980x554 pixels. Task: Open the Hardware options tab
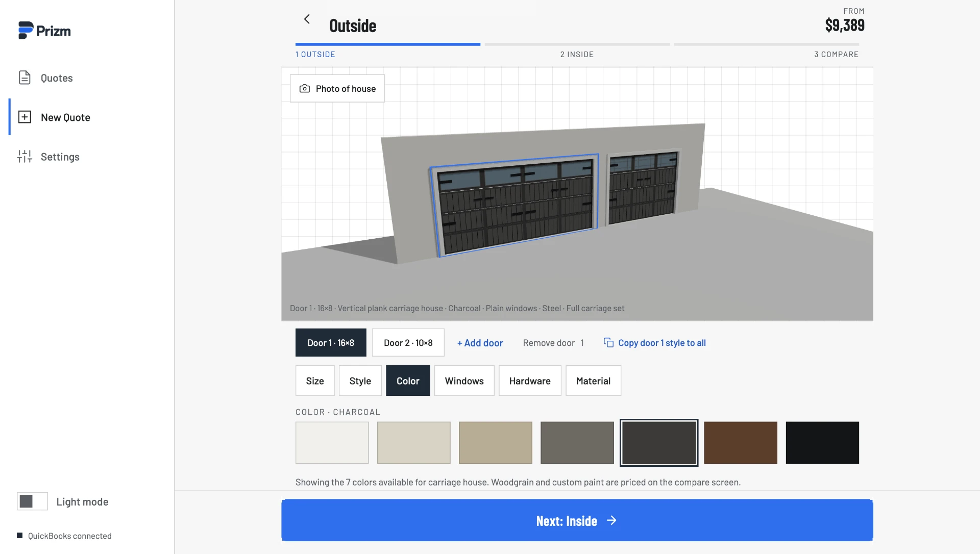point(530,381)
